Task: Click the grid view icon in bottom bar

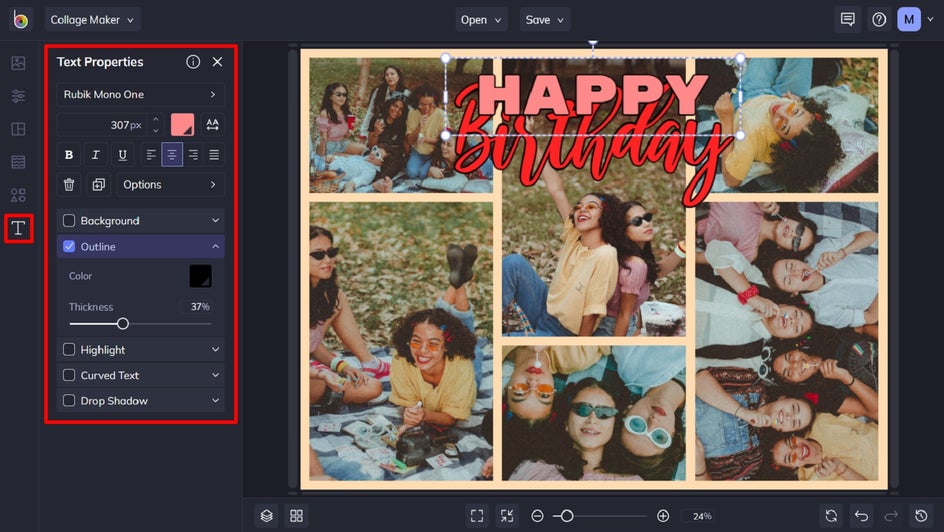Action: [297, 516]
